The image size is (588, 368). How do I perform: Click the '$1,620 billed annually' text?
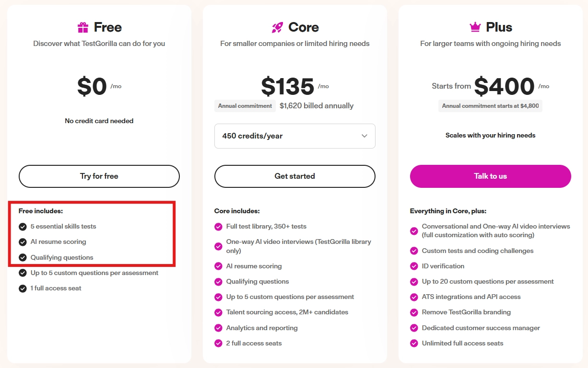click(x=317, y=106)
